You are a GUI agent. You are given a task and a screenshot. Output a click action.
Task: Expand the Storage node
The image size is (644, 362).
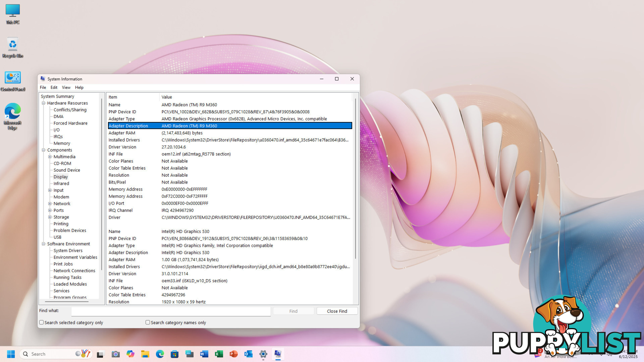(x=50, y=217)
